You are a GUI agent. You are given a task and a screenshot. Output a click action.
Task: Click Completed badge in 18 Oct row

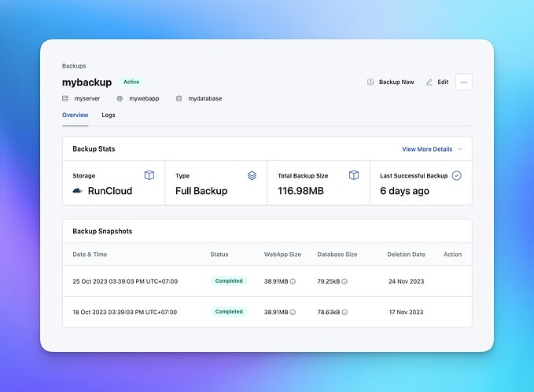(x=229, y=312)
